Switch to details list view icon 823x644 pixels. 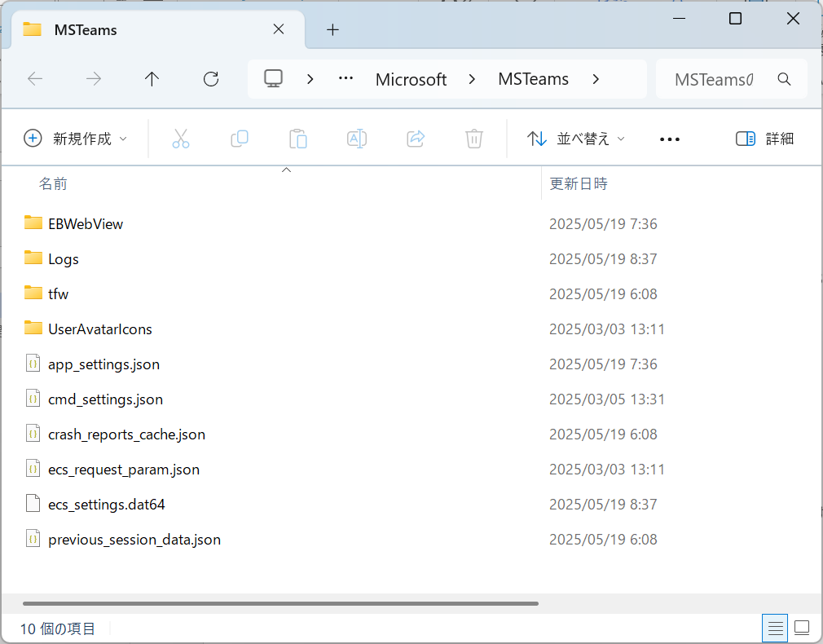point(775,628)
